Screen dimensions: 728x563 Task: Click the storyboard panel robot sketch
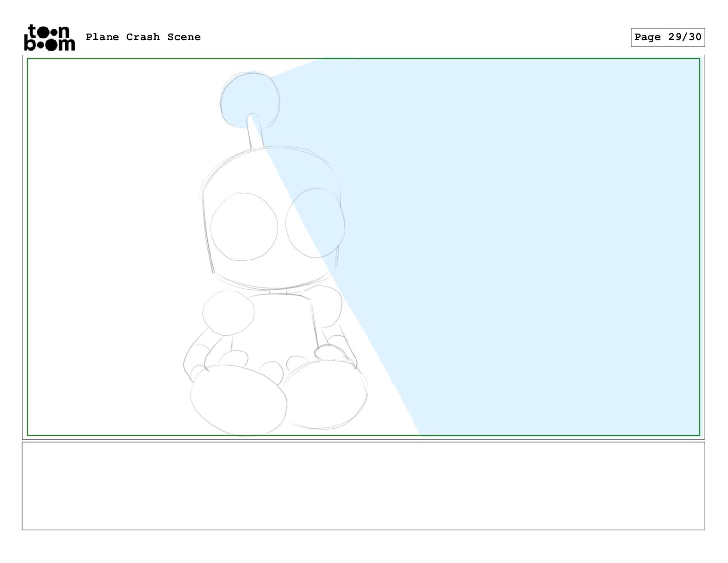tap(275, 253)
